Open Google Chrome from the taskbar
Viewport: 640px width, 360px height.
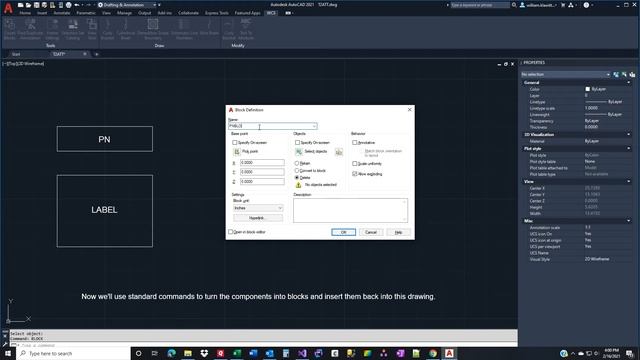click(x=433, y=353)
